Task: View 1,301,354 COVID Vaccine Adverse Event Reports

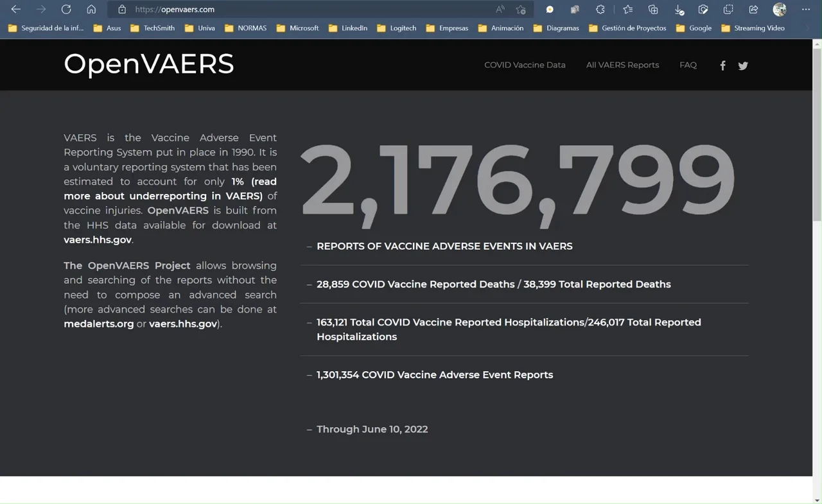Action: pos(435,375)
